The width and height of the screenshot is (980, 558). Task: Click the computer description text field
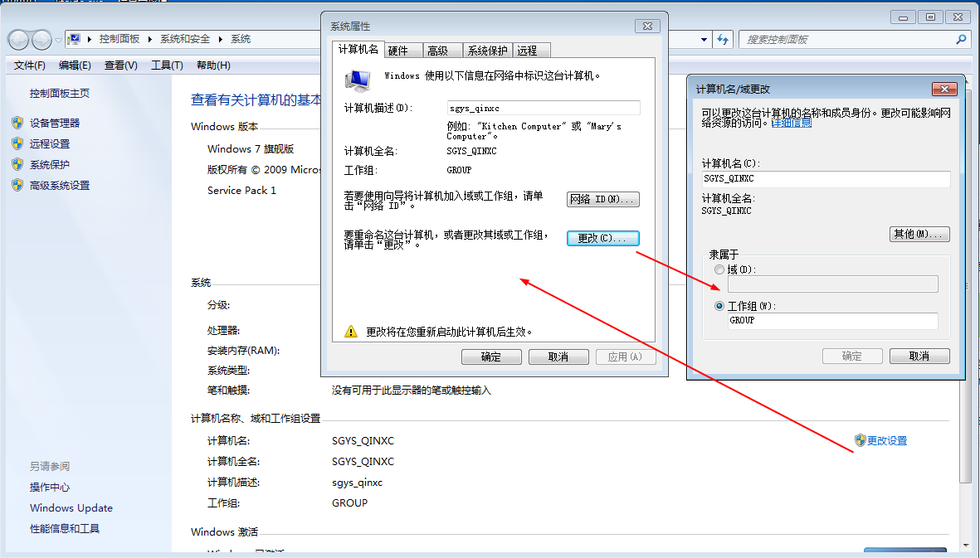tap(543, 108)
